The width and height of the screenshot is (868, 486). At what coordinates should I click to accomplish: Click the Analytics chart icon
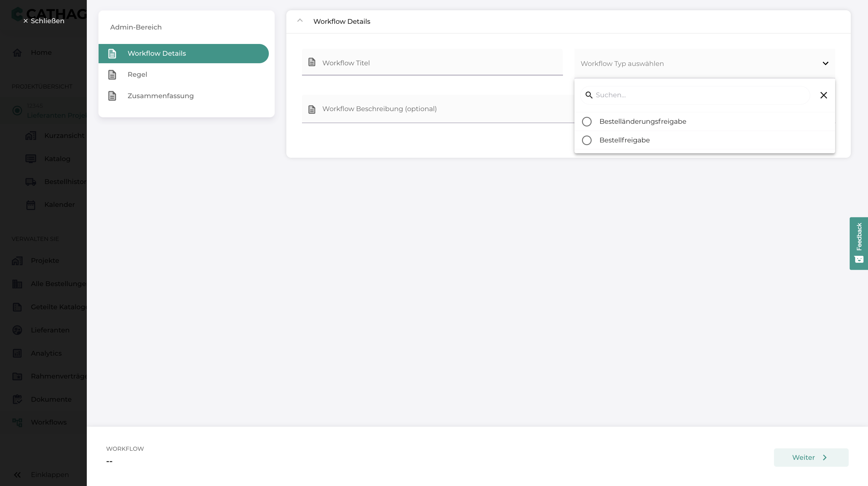point(17,354)
